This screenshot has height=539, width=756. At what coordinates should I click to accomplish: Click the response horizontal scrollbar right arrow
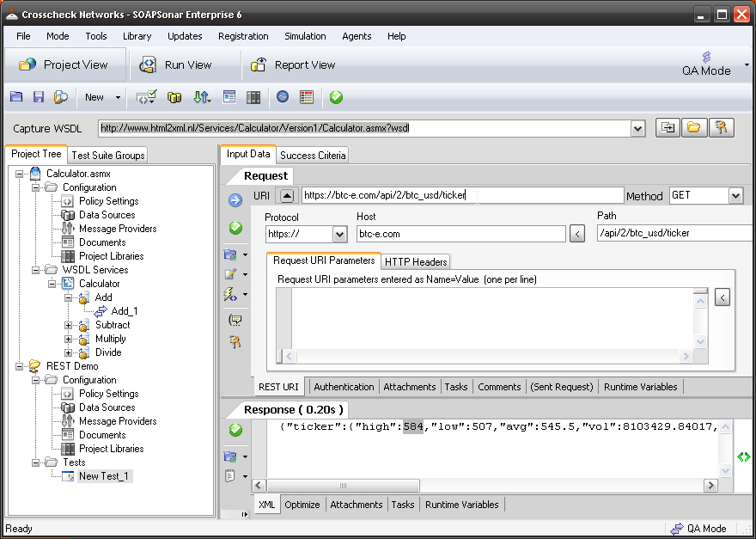tap(710, 486)
